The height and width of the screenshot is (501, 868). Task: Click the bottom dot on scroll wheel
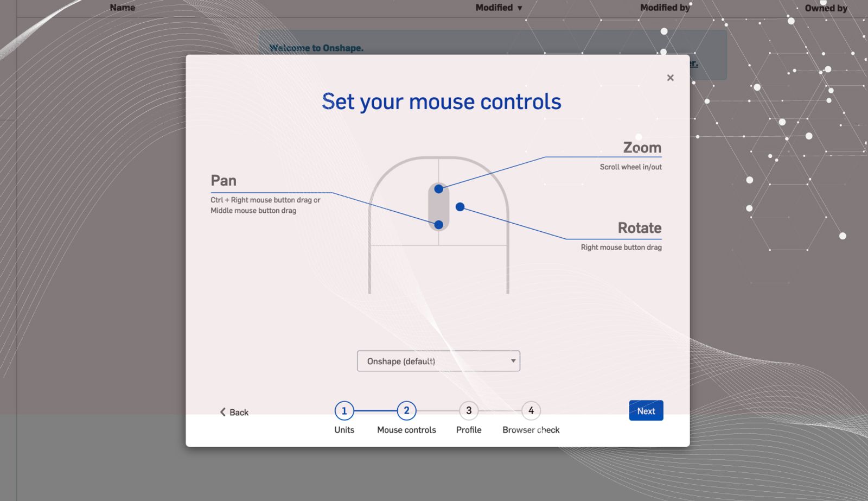coord(438,225)
